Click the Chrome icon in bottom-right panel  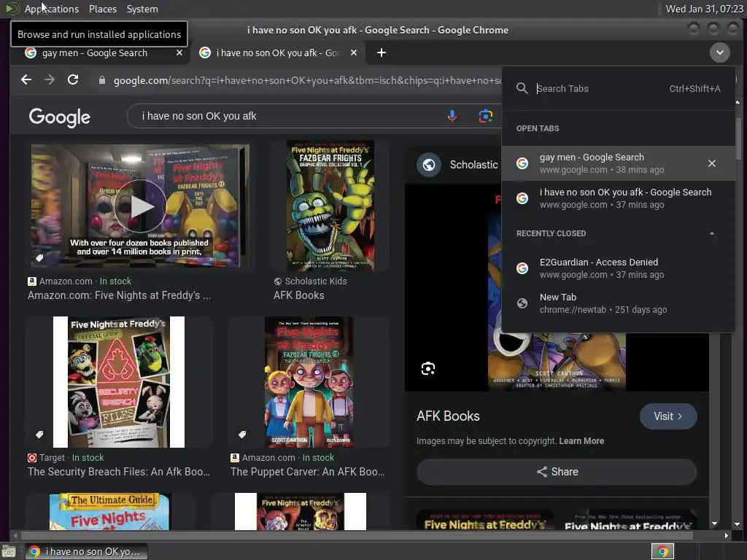coord(662,551)
